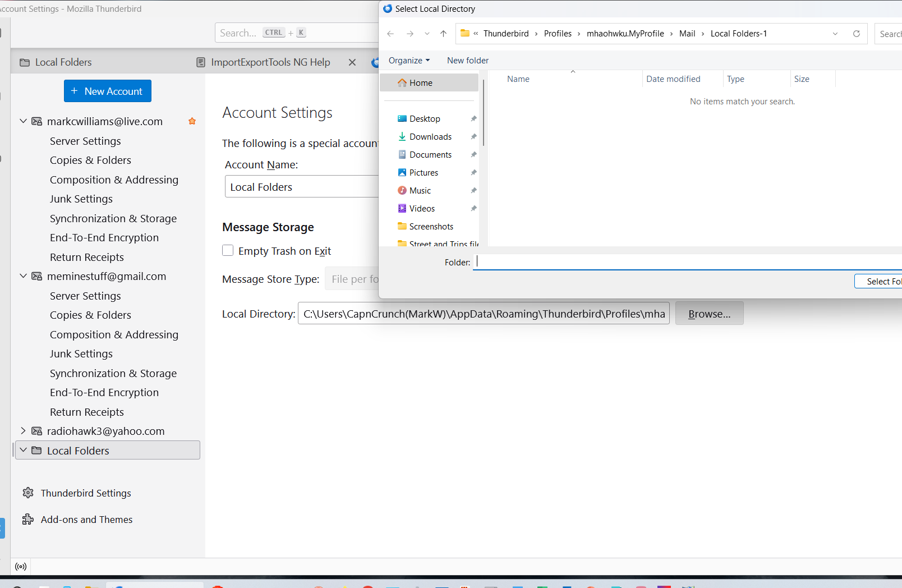Switch to the Local Folders tab
Viewport: 902px width, 588px height.
tap(63, 62)
